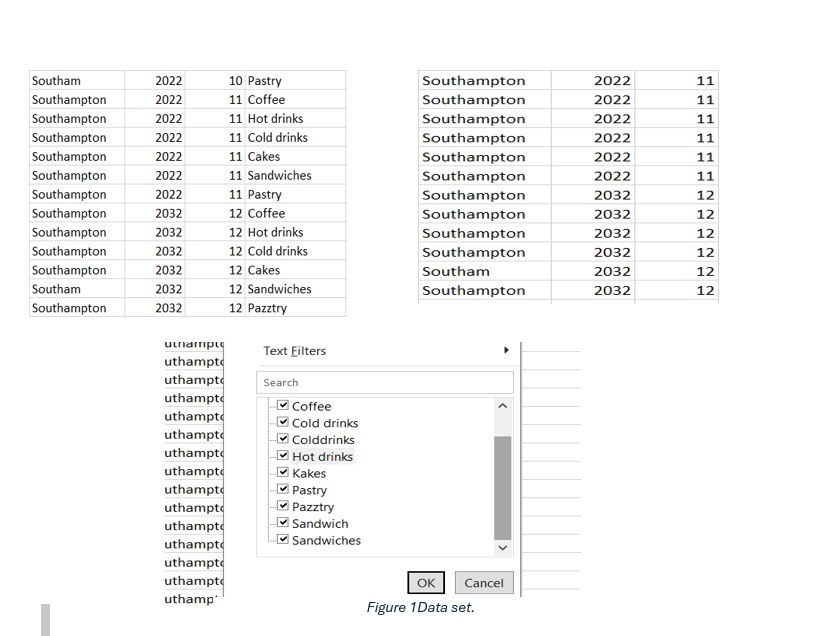Viewport: 820px width, 636px height.
Task: Click inside the Search box
Action: pyautogui.click(x=385, y=382)
